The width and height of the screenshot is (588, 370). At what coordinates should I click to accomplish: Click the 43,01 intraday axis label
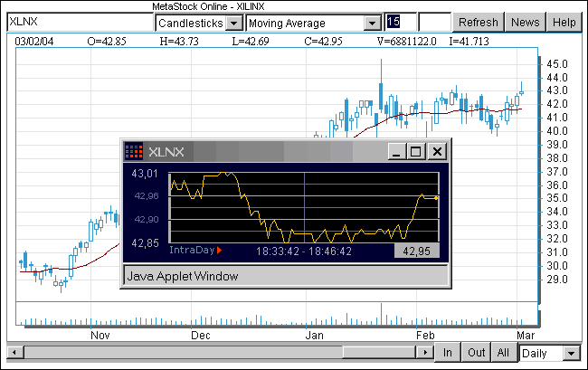click(145, 174)
